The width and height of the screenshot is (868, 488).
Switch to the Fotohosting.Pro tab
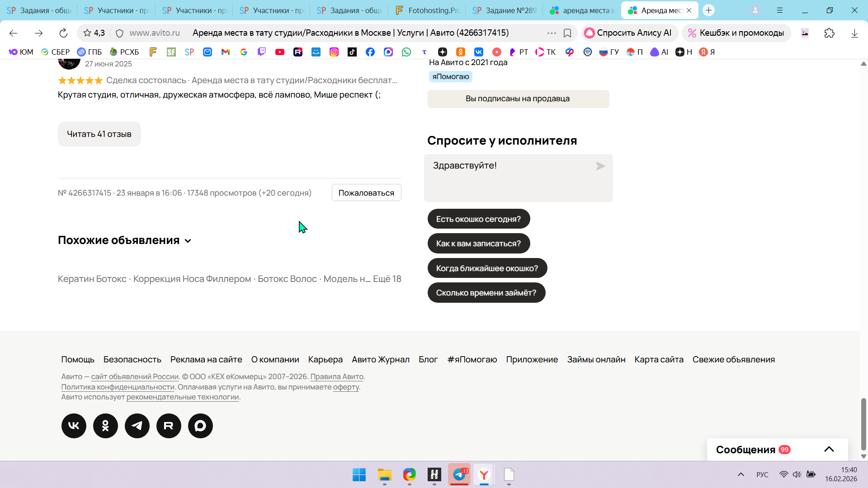[427, 10]
